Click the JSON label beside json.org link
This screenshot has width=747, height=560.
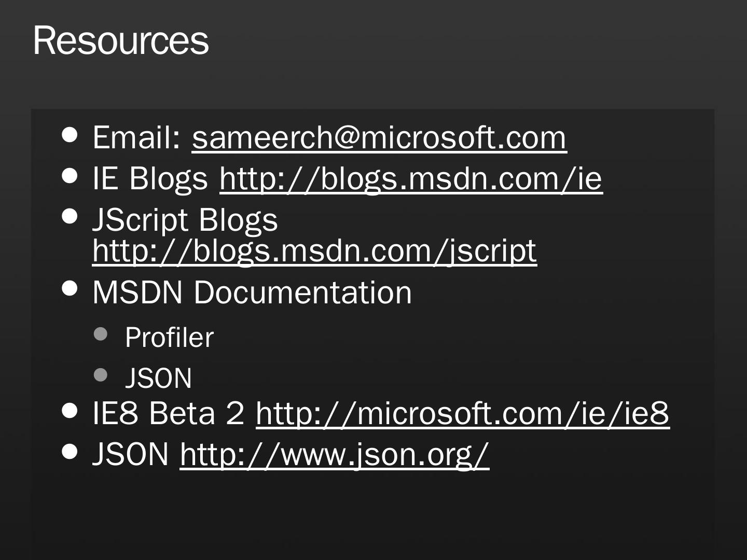(x=130, y=455)
